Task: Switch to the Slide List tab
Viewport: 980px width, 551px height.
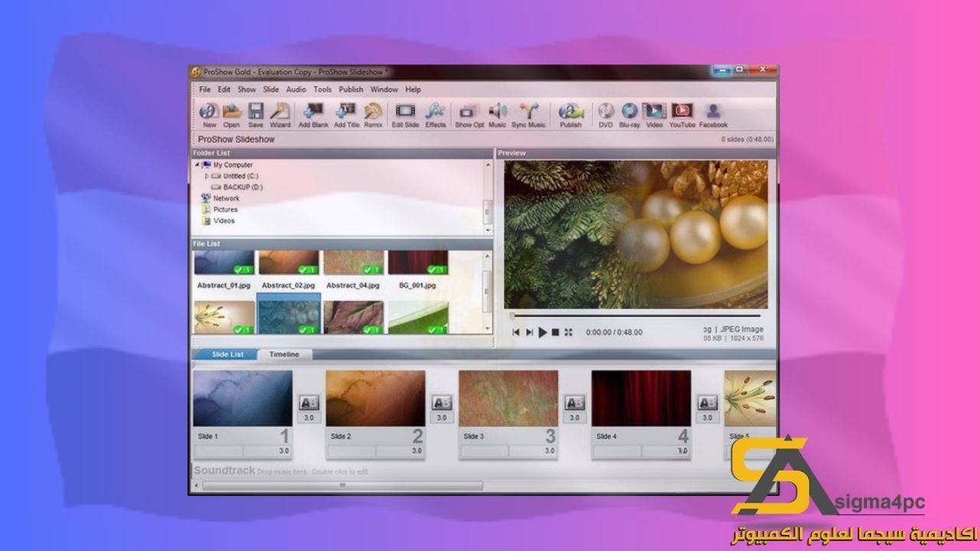Action: (x=227, y=354)
